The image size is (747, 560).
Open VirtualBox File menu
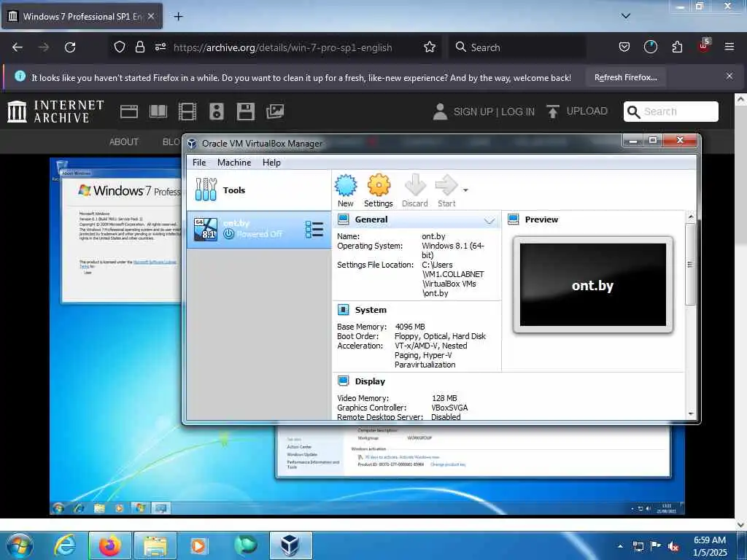[199, 163]
